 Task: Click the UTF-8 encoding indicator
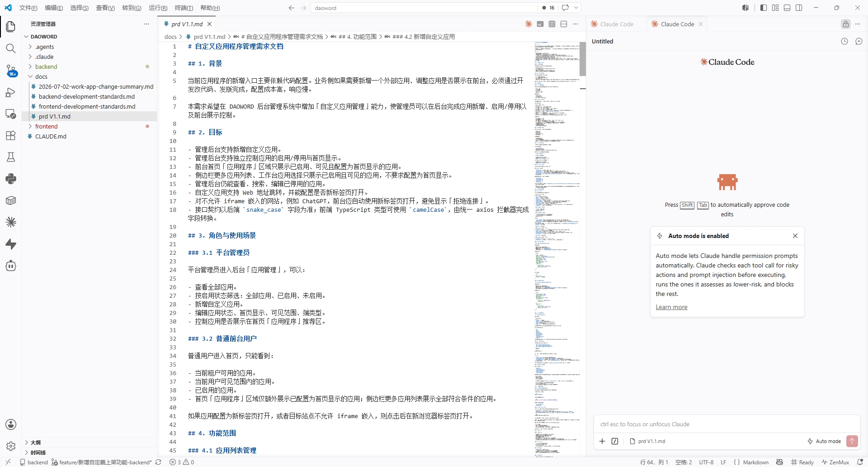[706, 462]
